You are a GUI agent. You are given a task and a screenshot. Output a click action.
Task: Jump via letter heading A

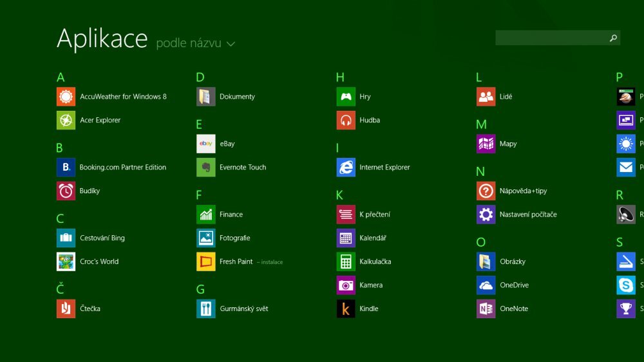(61, 77)
